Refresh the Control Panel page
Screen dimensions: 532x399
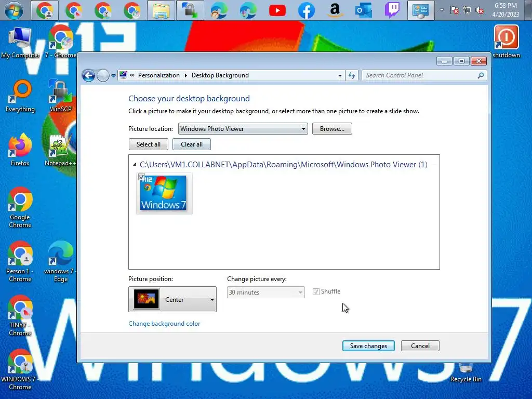click(x=352, y=76)
